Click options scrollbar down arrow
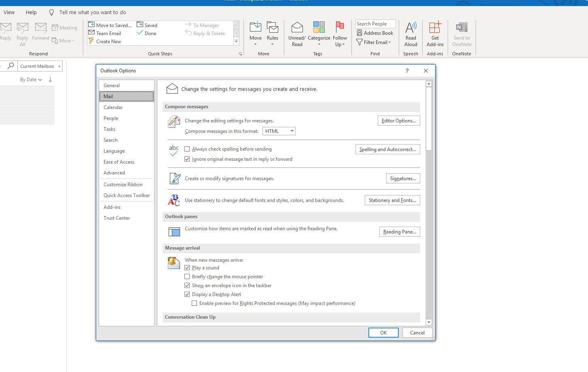 [x=429, y=322]
